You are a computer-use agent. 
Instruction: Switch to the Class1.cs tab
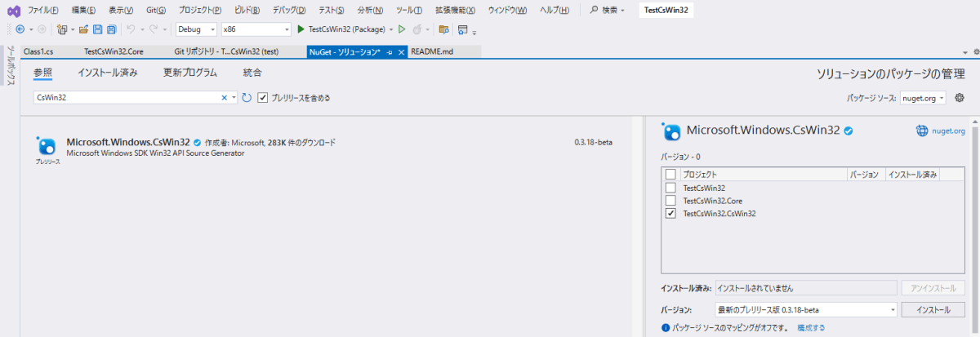38,51
